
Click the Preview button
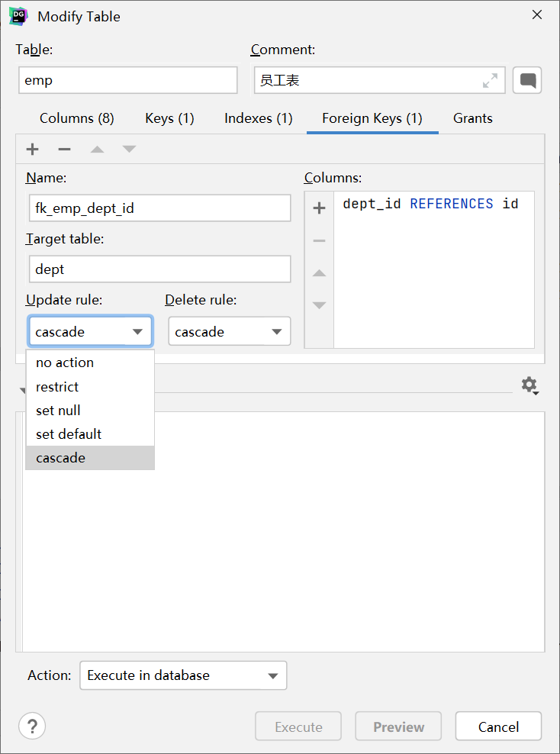click(398, 726)
